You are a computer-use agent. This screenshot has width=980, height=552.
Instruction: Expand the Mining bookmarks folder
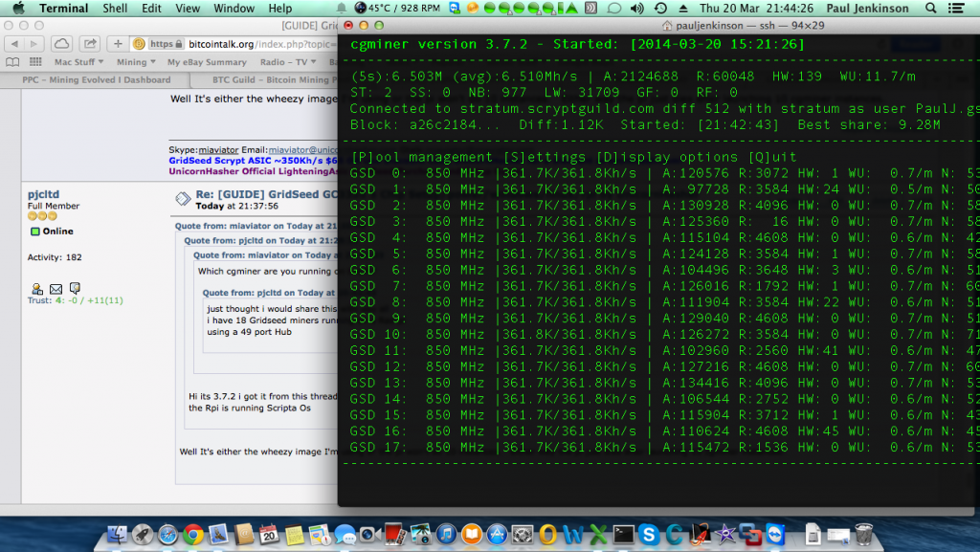point(136,62)
